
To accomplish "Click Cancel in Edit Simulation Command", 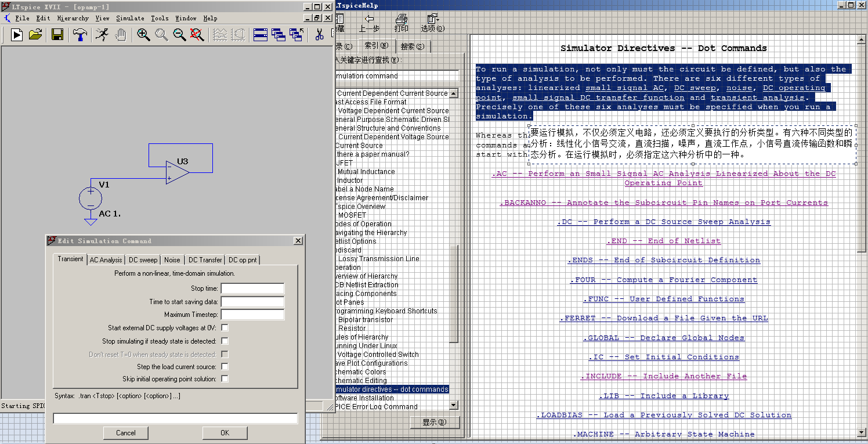I will click(x=126, y=433).
